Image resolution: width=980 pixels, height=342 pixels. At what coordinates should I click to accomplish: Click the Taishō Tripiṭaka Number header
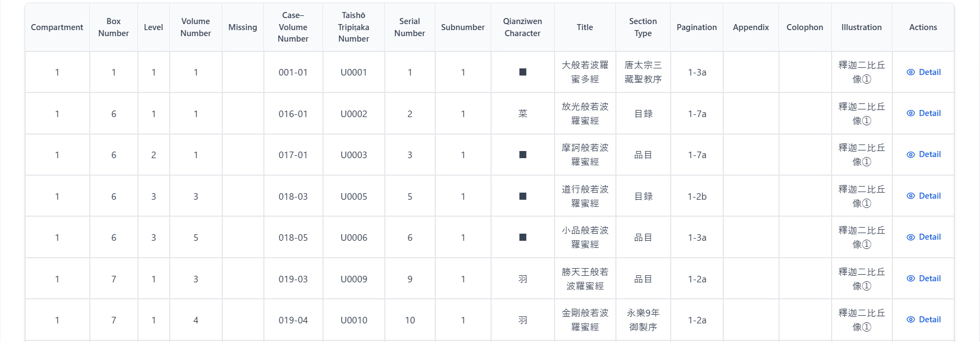coord(354,27)
